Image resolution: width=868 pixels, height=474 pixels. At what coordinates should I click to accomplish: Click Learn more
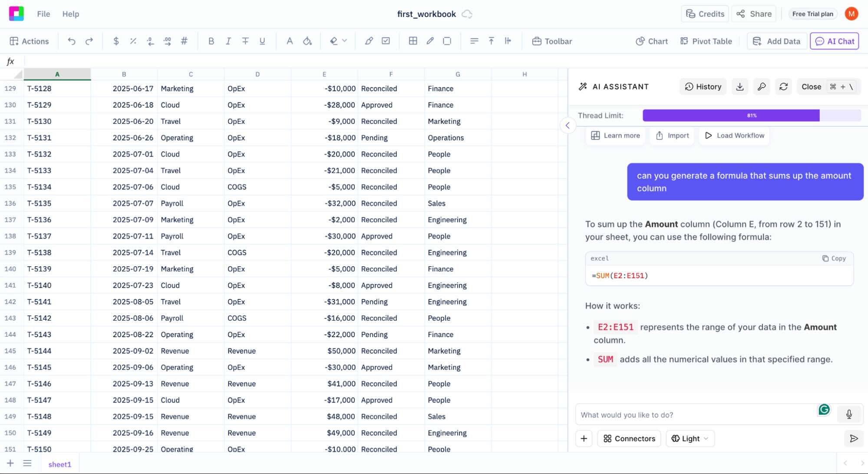point(615,136)
